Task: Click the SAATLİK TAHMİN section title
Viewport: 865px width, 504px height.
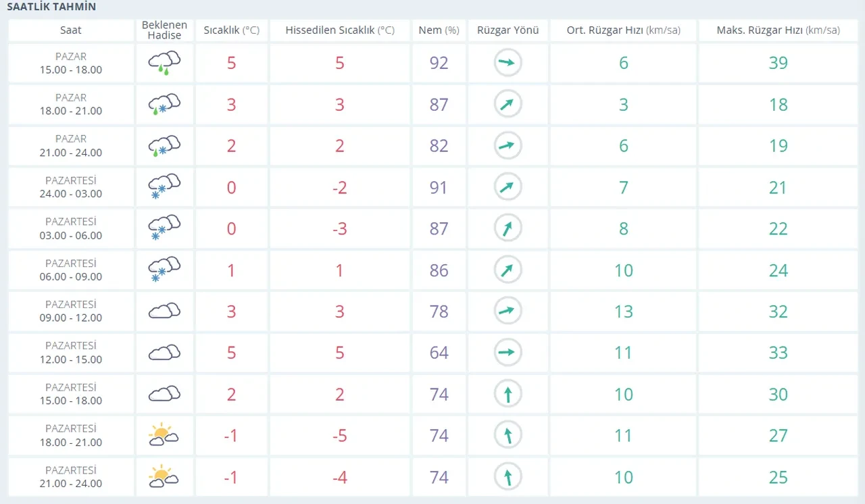Action: pos(51,7)
